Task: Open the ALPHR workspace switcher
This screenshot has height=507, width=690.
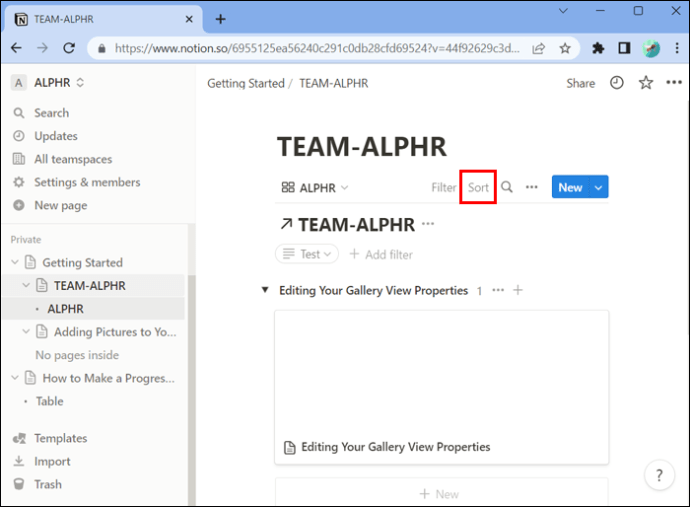Action: pos(48,83)
